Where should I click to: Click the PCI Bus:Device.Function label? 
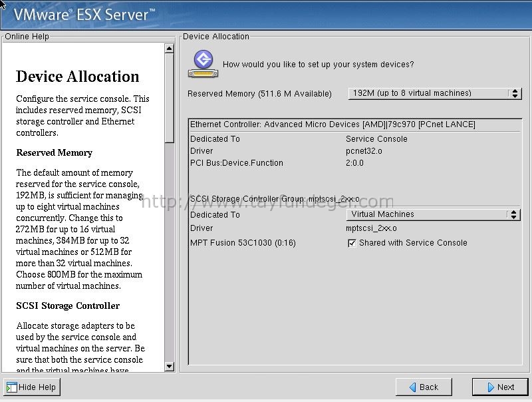(x=237, y=163)
